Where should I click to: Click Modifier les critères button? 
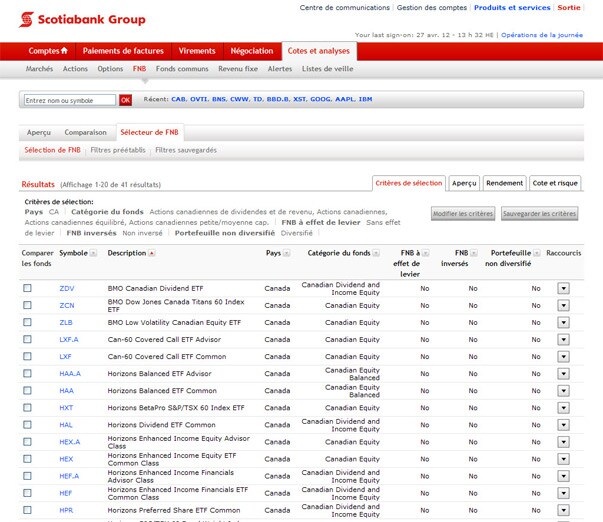pyautogui.click(x=462, y=214)
